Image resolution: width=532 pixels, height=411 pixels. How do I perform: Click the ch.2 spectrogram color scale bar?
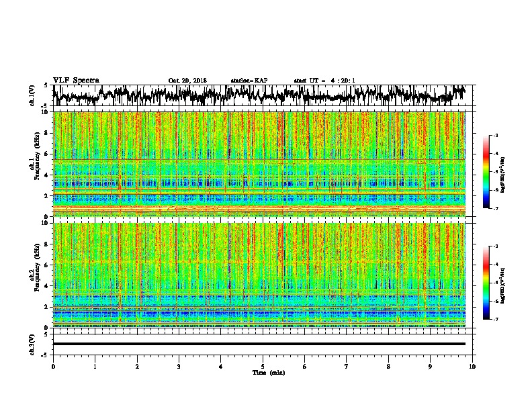(x=486, y=283)
